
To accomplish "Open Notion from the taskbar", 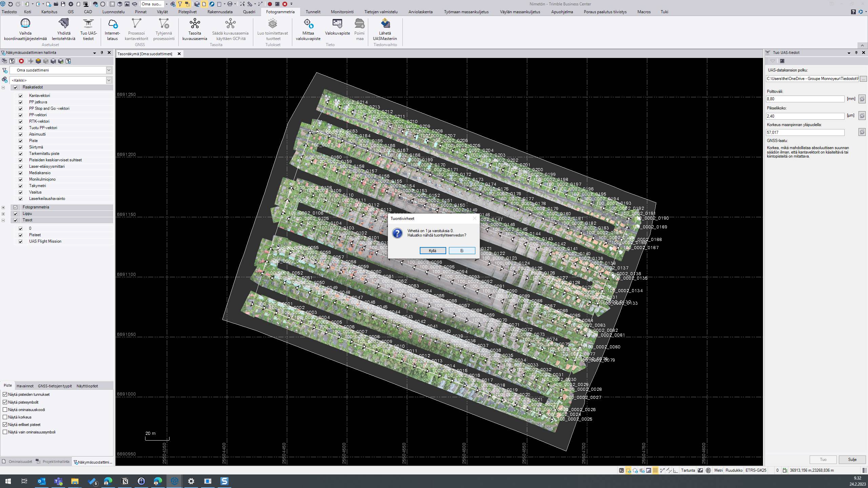I will pos(125,481).
